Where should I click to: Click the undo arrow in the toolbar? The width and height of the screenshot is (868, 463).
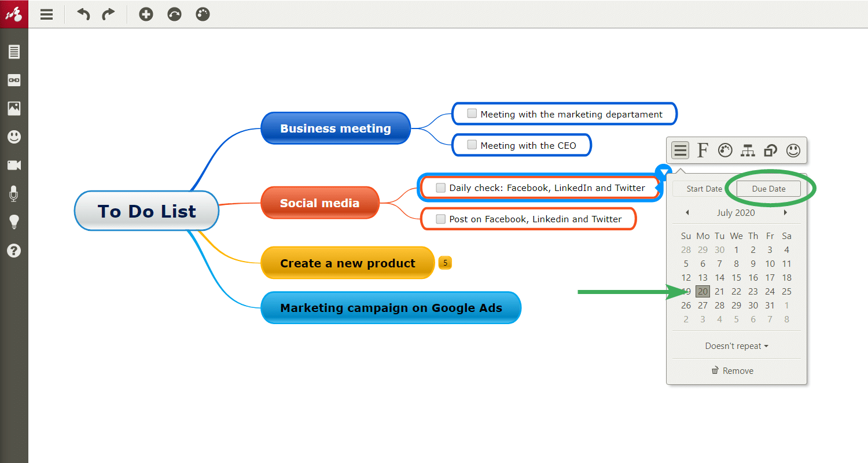pos(82,14)
